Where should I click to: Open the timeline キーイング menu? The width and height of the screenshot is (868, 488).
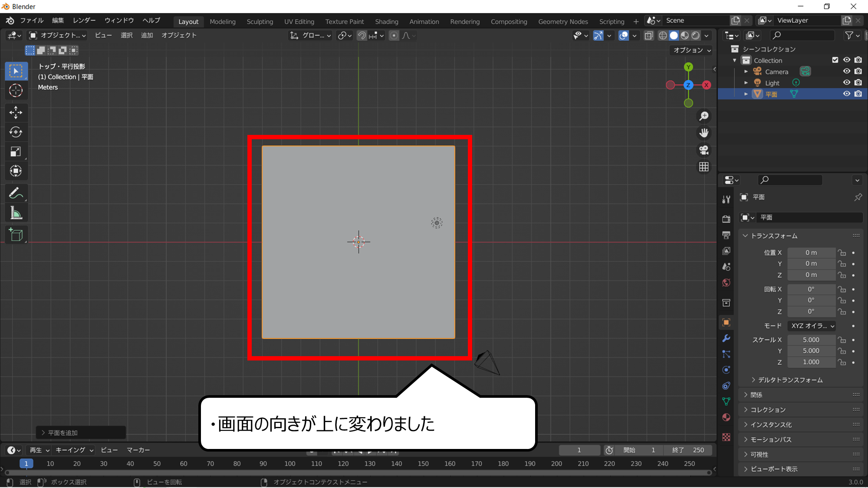[x=74, y=450]
